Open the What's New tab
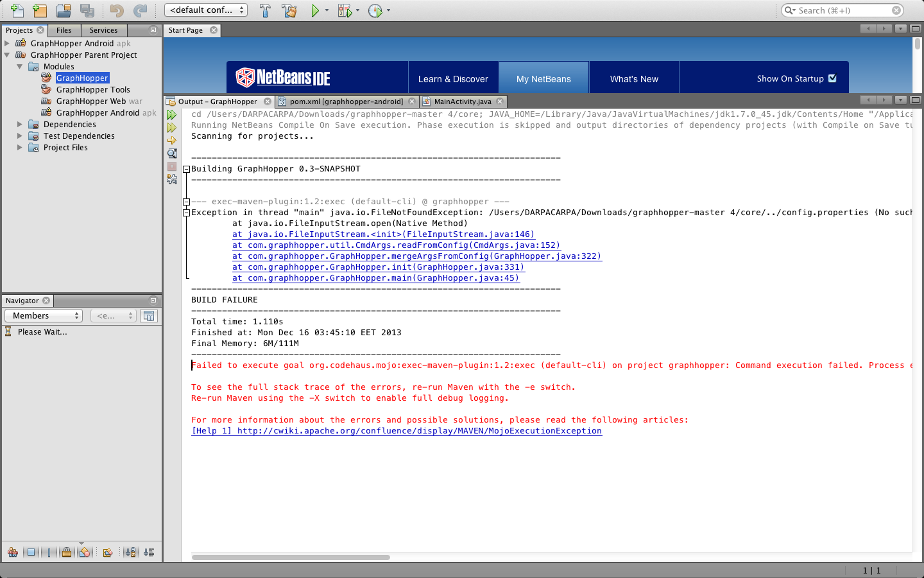The height and width of the screenshot is (578, 924). click(x=634, y=78)
